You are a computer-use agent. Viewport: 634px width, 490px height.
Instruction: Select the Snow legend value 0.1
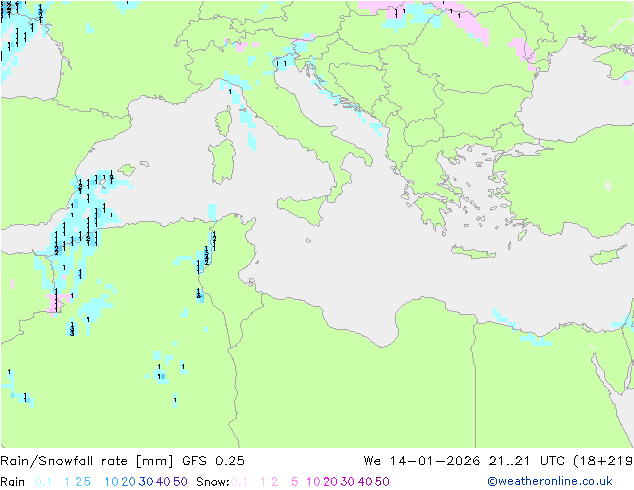pos(239,482)
